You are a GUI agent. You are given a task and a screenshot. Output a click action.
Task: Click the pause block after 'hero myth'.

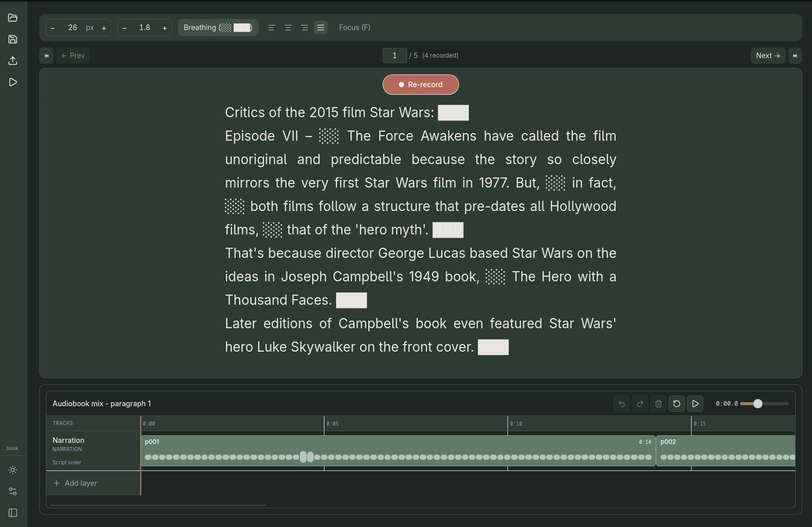(x=448, y=230)
